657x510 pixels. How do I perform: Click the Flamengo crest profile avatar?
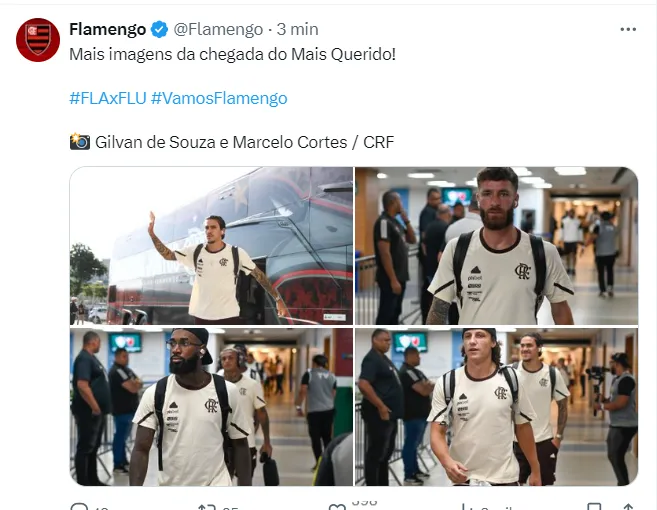coord(38,40)
